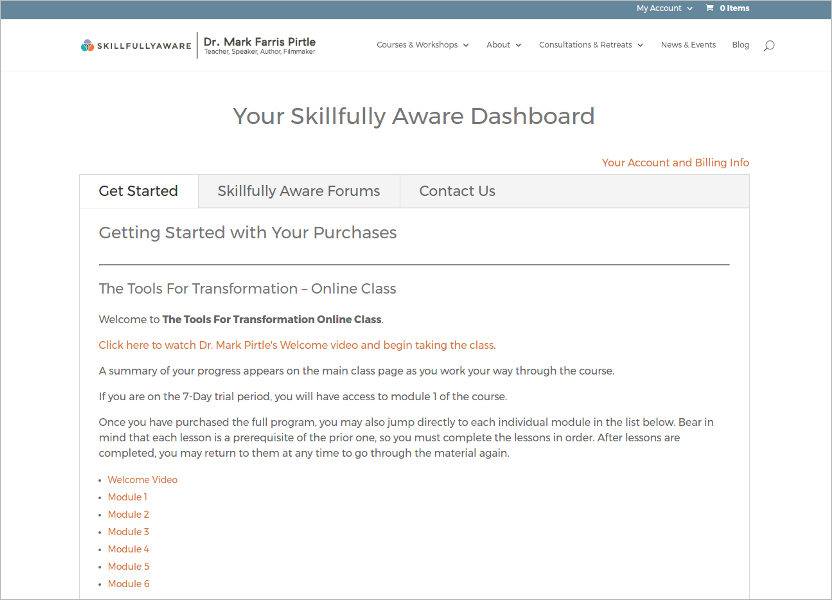
Task: Click the 0 Items cart text
Action: [734, 8]
